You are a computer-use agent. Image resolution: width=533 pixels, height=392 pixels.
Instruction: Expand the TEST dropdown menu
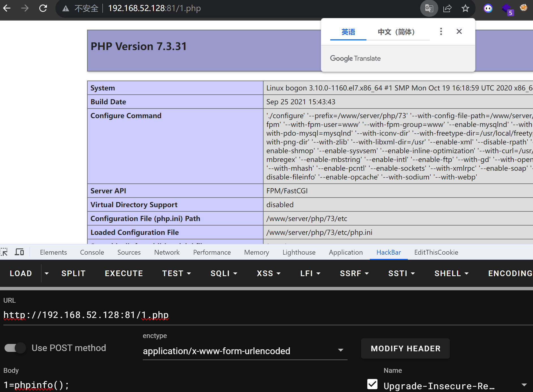pyautogui.click(x=176, y=273)
